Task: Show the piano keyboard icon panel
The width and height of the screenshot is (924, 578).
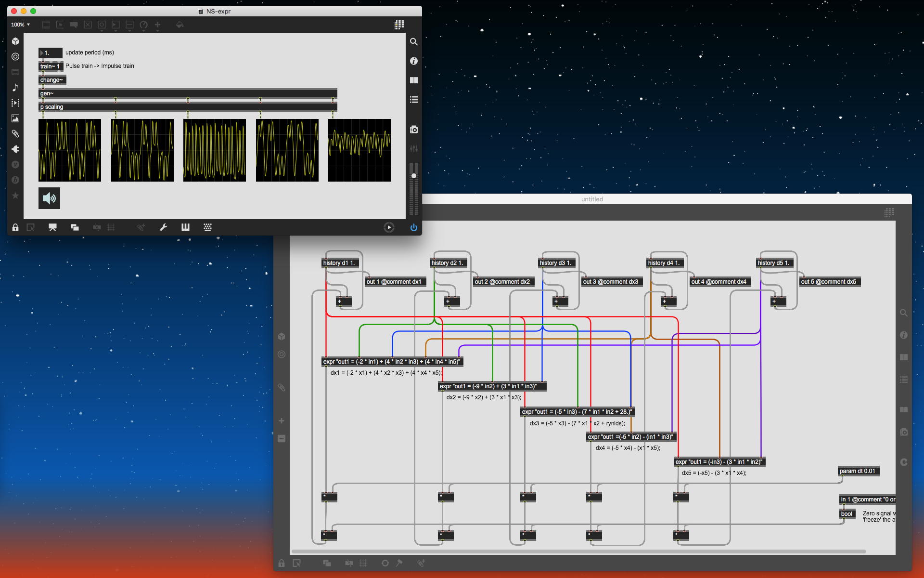Action: click(x=185, y=227)
